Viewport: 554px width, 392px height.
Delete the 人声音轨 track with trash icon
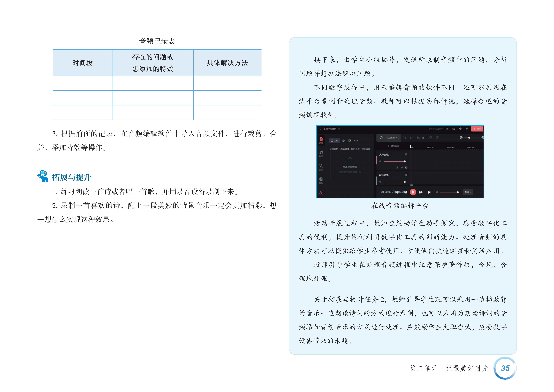(406, 154)
